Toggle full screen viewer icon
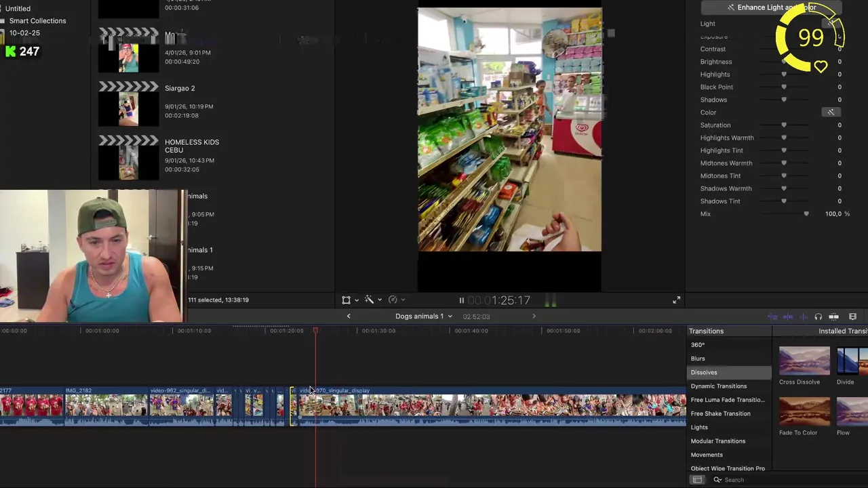 tap(676, 300)
